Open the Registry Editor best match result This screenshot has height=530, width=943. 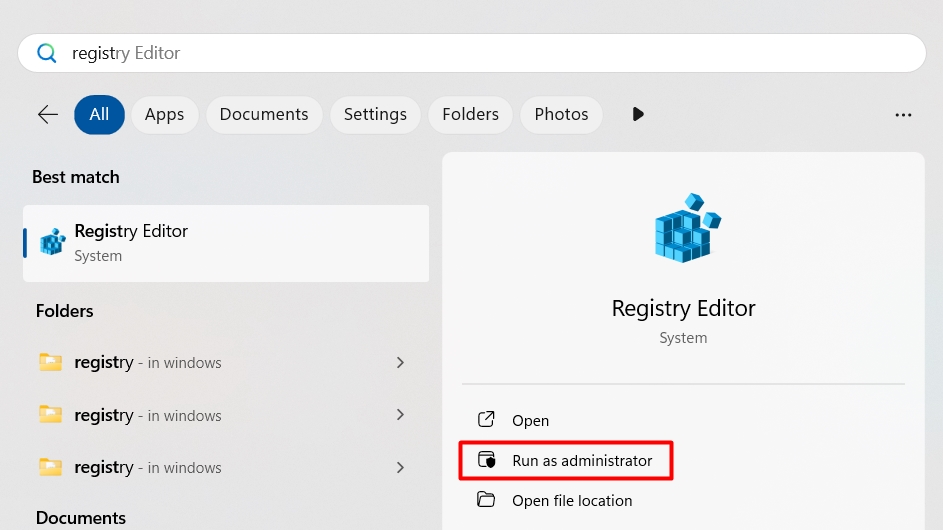(x=226, y=243)
